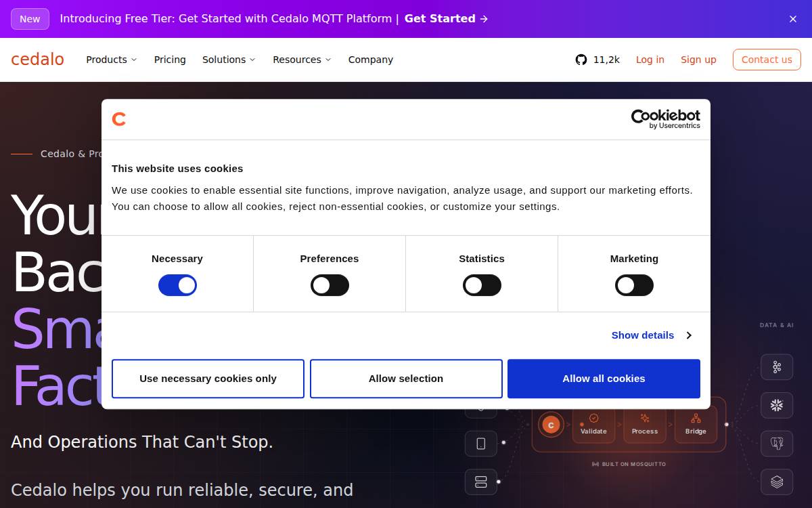The height and width of the screenshot is (508, 812).
Task: Click the BUILT ON MOSQUITTO label
Action: coord(629,464)
